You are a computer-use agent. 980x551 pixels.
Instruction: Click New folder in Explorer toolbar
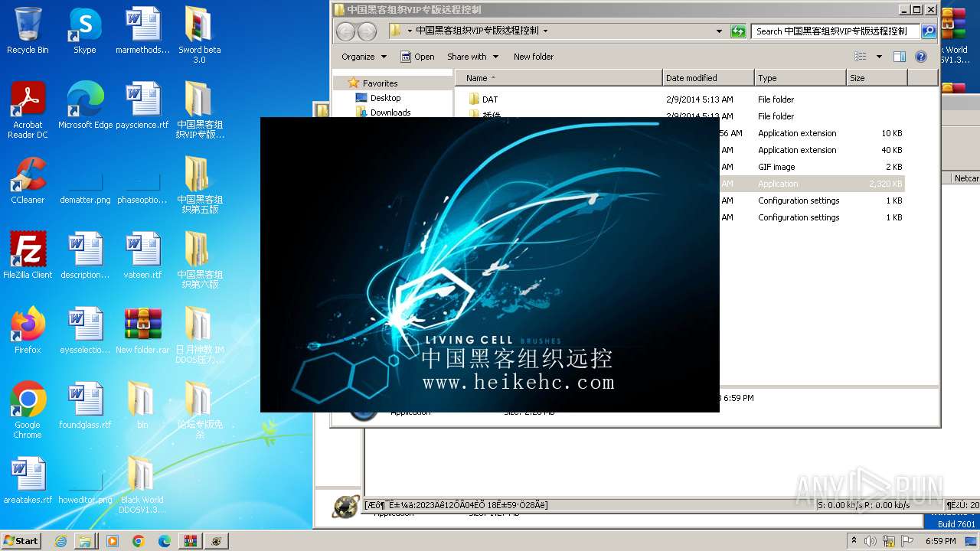tap(534, 57)
